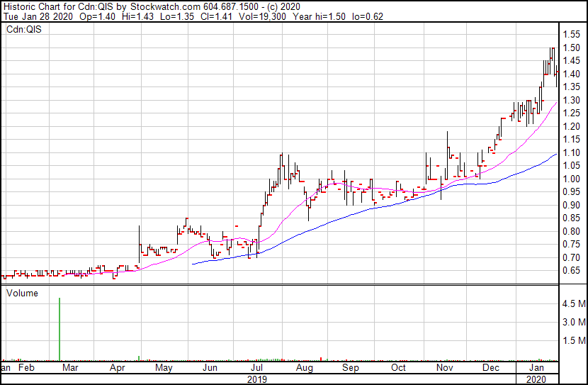Click the 'Cdn:QIS' symbol label in chart
The width and height of the screenshot is (588, 385).
click(x=24, y=29)
